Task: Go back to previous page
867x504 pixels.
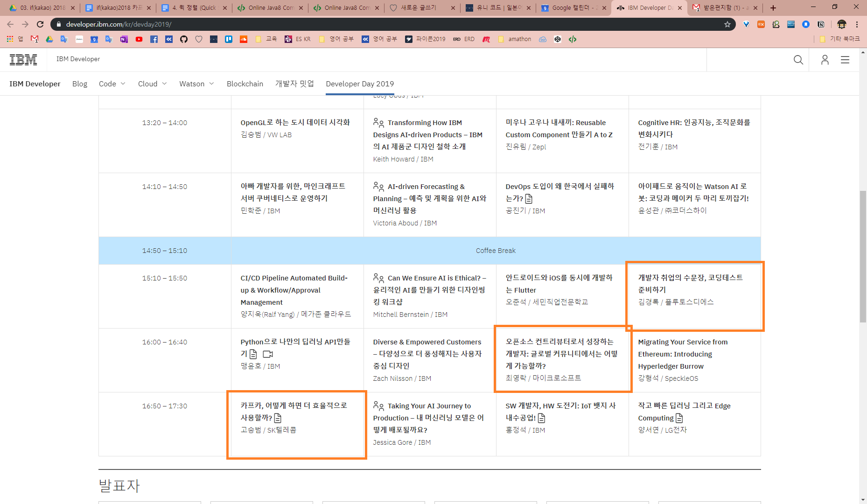Action: coord(10,24)
